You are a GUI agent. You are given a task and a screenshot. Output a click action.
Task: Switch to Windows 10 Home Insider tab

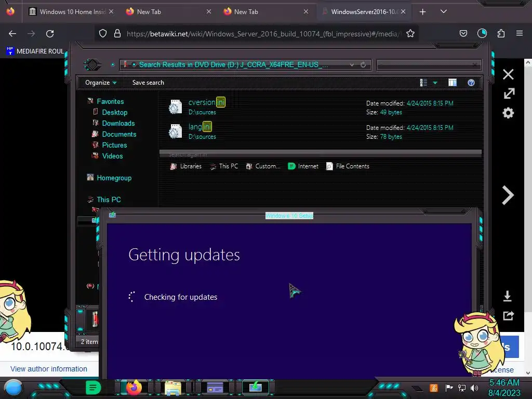(x=71, y=12)
